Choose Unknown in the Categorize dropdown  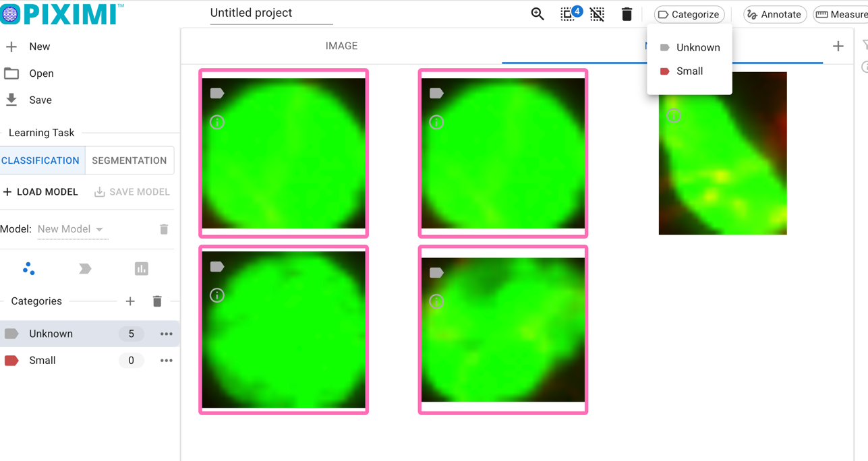pos(689,47)
